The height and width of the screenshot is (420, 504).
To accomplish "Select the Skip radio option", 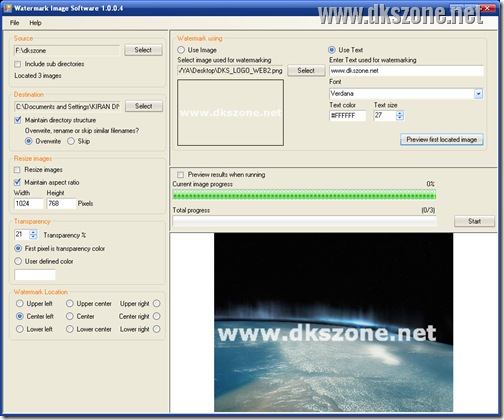I will click(71, 141).
